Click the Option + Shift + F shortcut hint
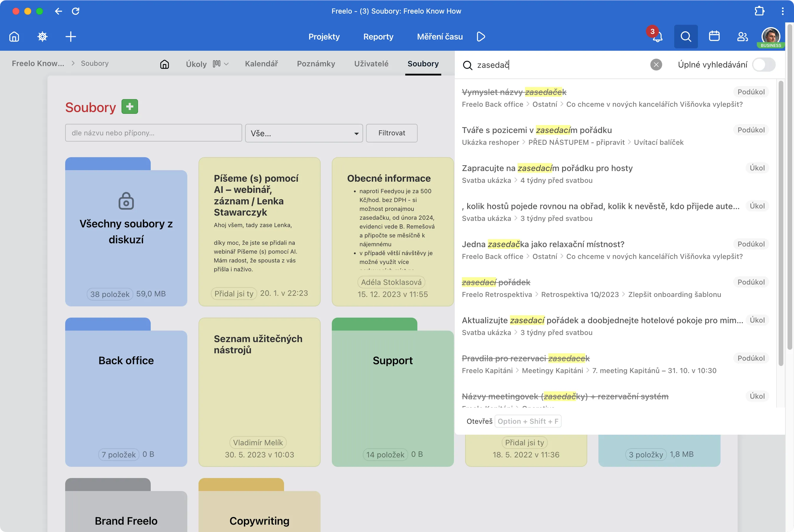Image resolution: width=794 pixels, height=532 pixels. point(528,421)
